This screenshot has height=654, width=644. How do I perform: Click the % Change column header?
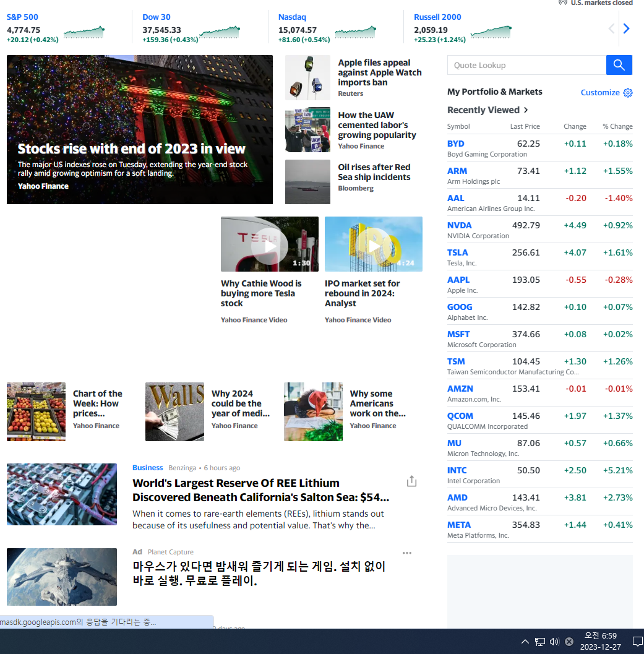coord(617,126)
